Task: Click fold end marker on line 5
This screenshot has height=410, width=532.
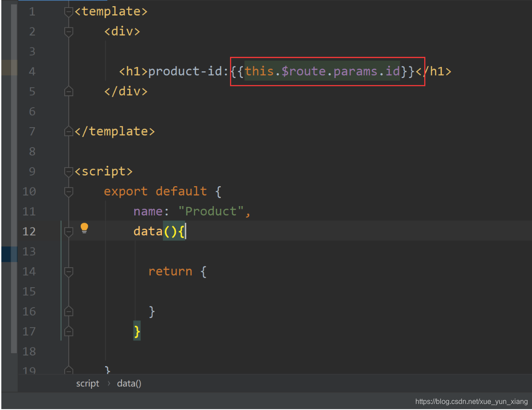Action: point(68,91)
